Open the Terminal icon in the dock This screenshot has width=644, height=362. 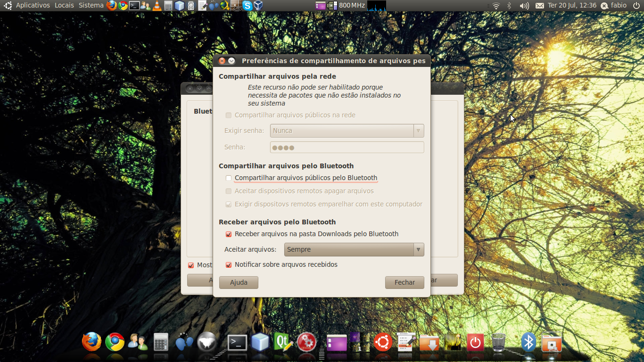[x=237, y=343]
